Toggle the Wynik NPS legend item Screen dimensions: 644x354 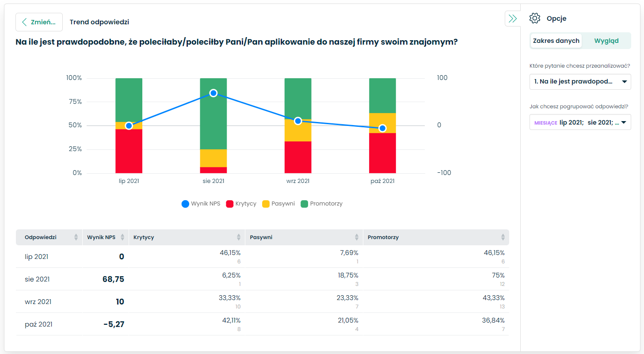click(x=201, y=204)
